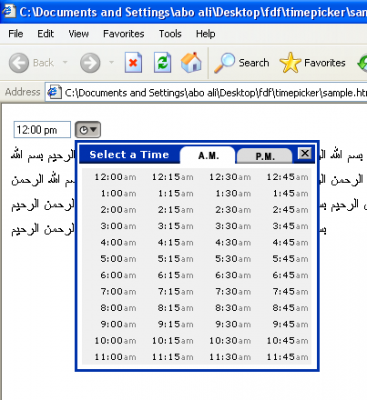Set time to 9:30am
Viewport: 367px width, 400px height.
(233, 324)
